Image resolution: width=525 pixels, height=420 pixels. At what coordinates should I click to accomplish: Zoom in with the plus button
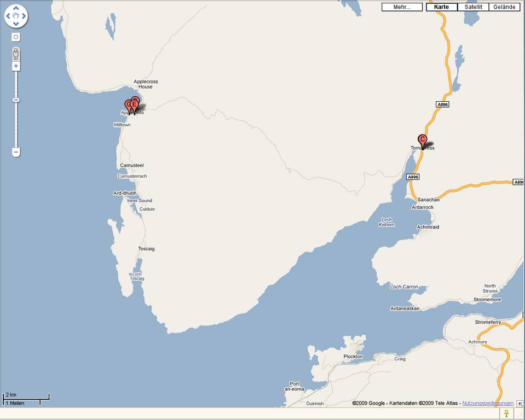click(16, 66)
